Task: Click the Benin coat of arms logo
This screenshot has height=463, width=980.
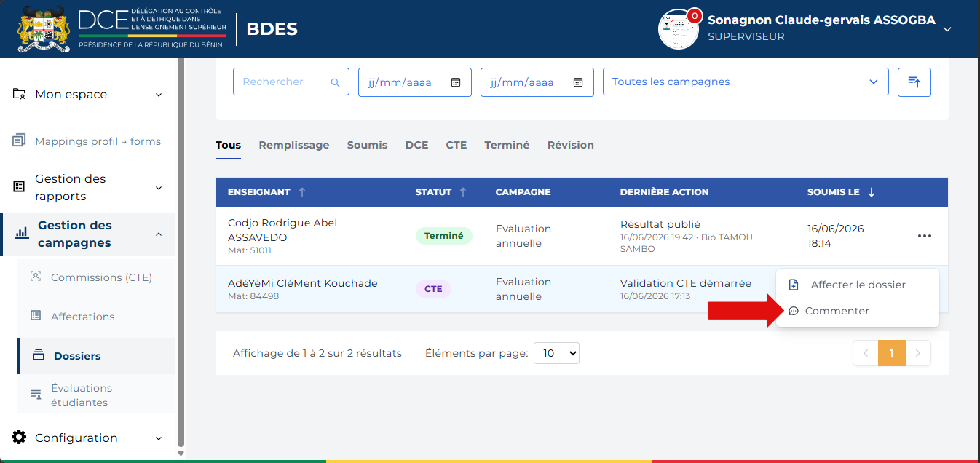Action: pos(44,29)
